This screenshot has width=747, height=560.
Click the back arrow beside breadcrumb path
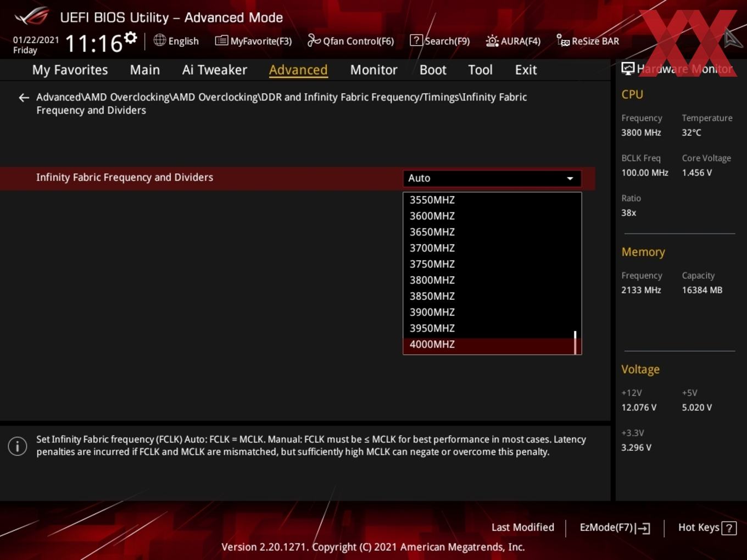[x=24, y=98]
